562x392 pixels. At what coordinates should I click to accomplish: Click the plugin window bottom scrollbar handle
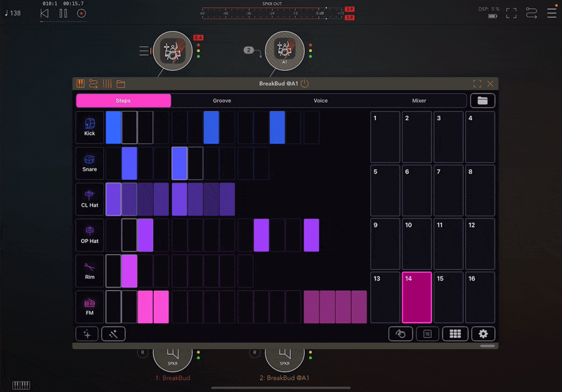(x=488, y=346)
